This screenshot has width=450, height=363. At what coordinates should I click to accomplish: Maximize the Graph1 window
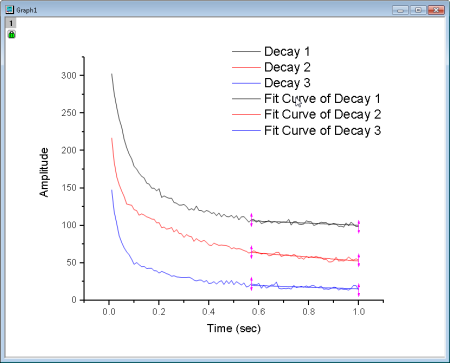418,10
